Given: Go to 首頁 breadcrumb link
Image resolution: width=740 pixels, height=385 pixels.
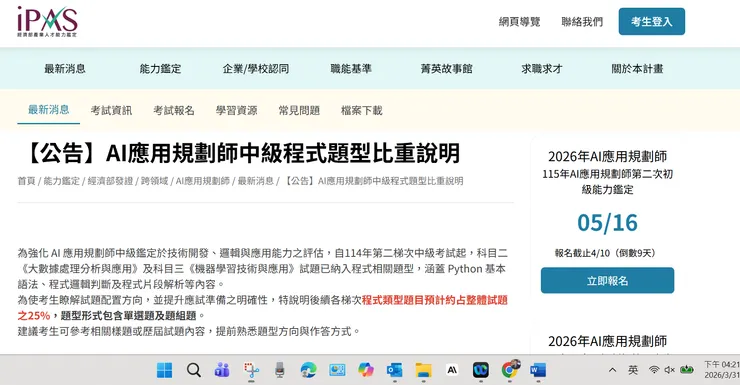Looking at the screenshot, I should (26, 181).
